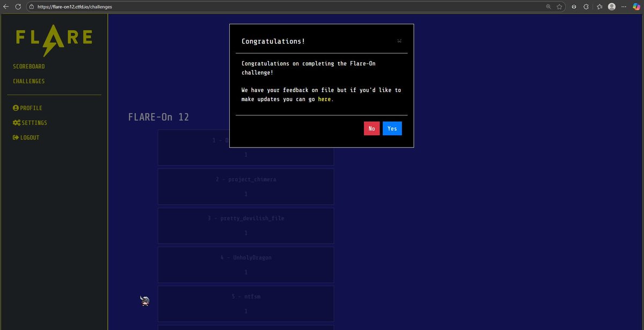Click the small cow sprite icon
This screenshot has height=330, width=644.
(x=144, y=301)
